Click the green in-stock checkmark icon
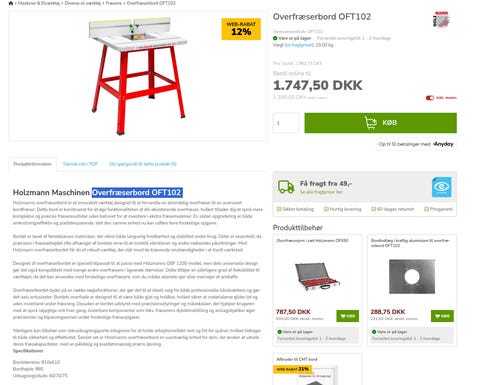 pyautogui.click(x=275, y=38)
